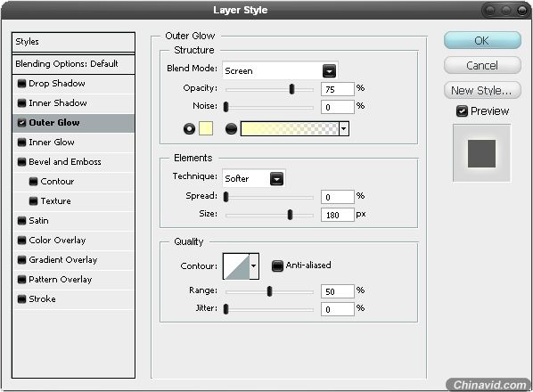Enable the Drop Shadow checkbox

click(21, 83)
